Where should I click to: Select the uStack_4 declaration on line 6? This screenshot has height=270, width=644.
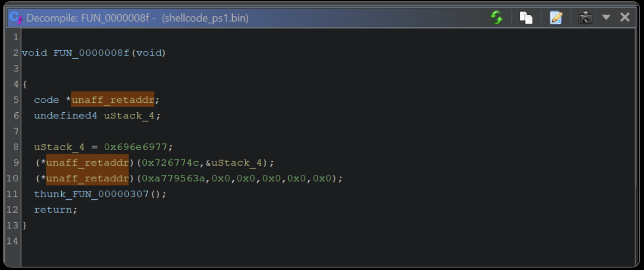(x=129, y=116)
